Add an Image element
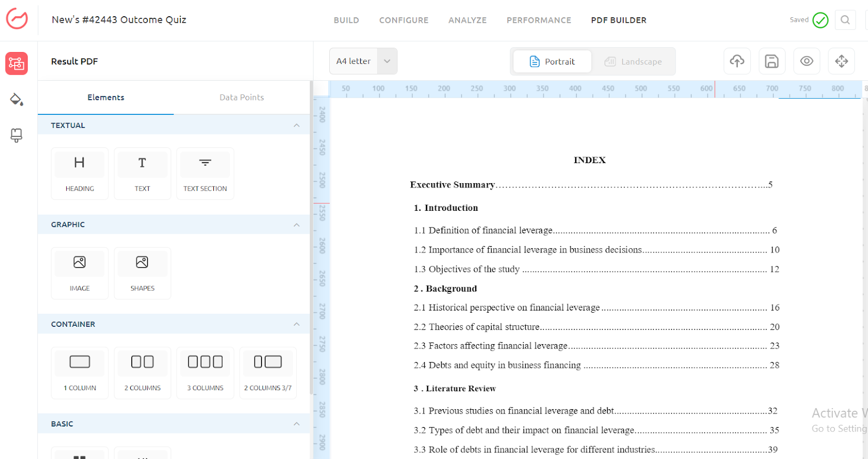 tap(80, 273)
